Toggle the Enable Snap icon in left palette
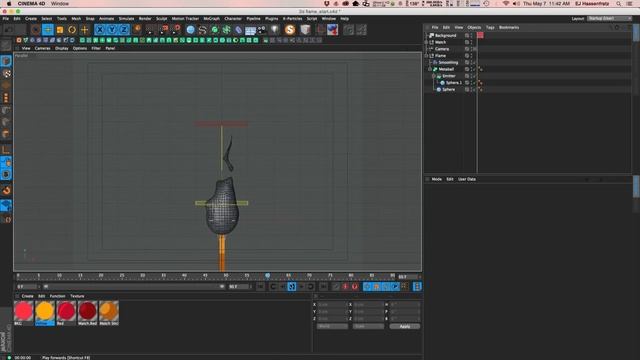The width and height of the screenshot is (640, 360). point(6,191)
